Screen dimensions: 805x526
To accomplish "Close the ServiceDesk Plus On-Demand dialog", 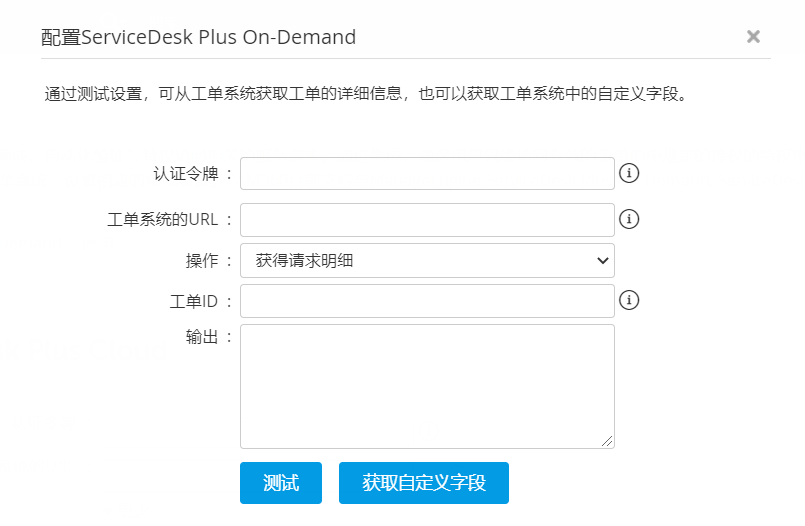I will coord(753,37).
